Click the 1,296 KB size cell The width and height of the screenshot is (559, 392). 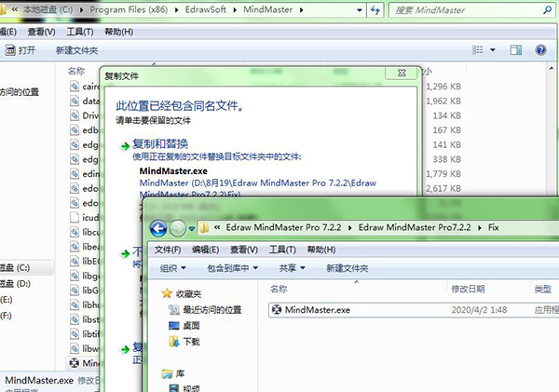tap(443, 87)
